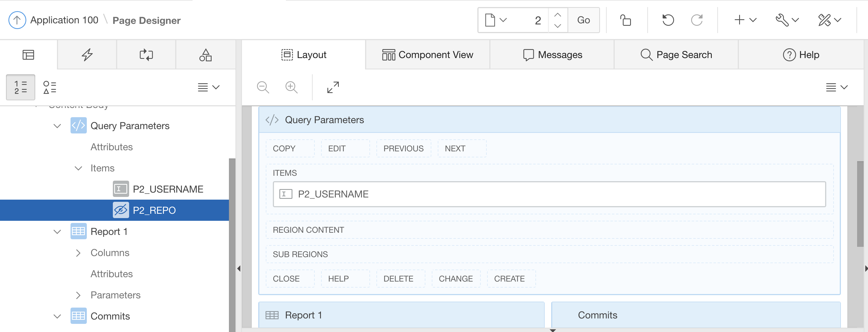This screenshot has width=868, height=332.
Task: Collapse the Query Parameters tree node
Action: click(57, 126)
